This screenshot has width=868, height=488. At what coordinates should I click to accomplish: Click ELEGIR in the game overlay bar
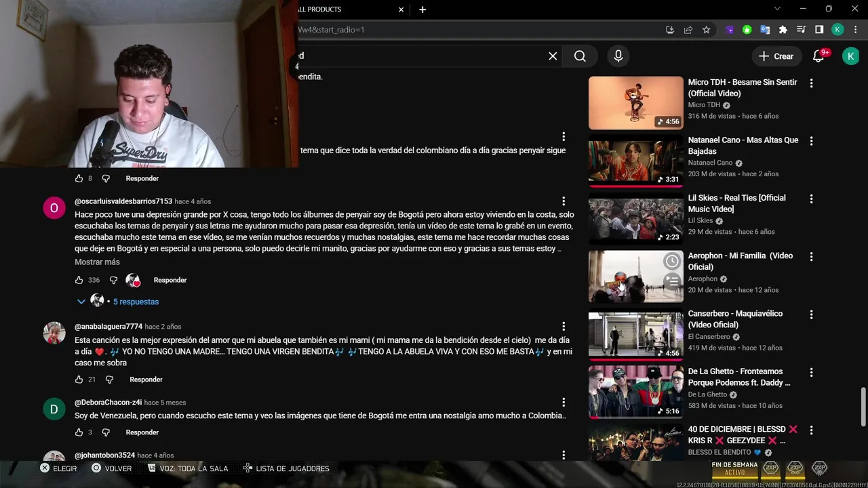coord(58,468)
